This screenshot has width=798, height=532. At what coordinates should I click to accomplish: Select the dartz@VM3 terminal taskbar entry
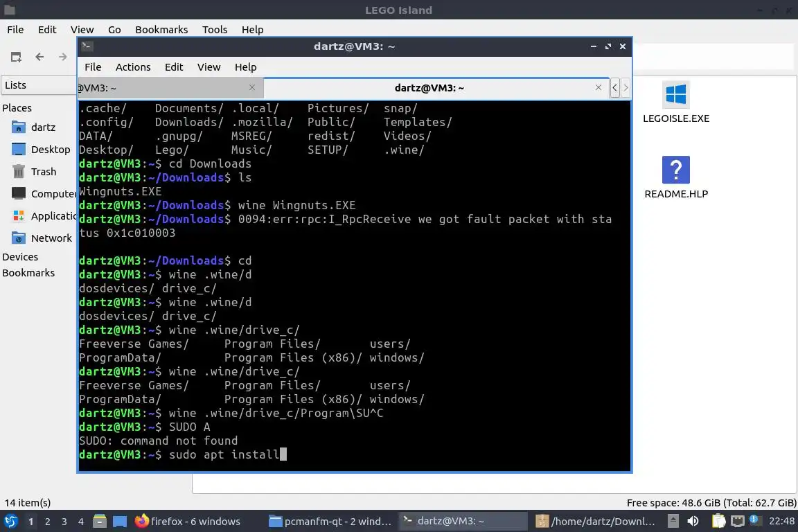(x=462, y=521)
